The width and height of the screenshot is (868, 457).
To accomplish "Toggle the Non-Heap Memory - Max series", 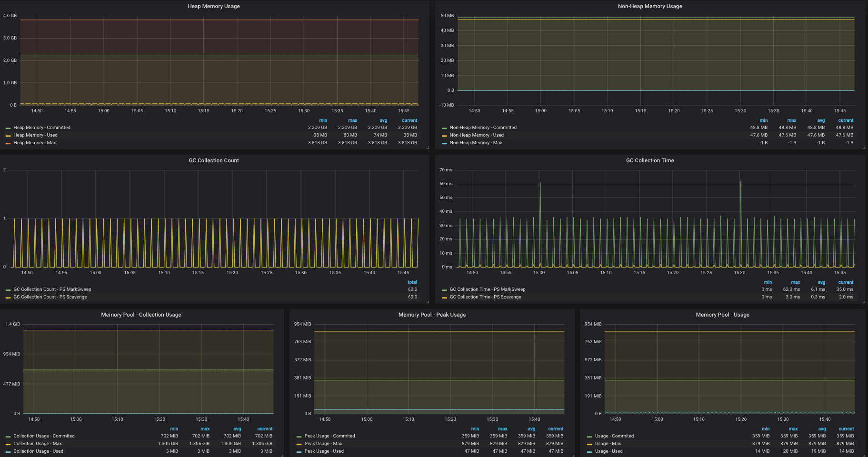I will coord(476,143).
